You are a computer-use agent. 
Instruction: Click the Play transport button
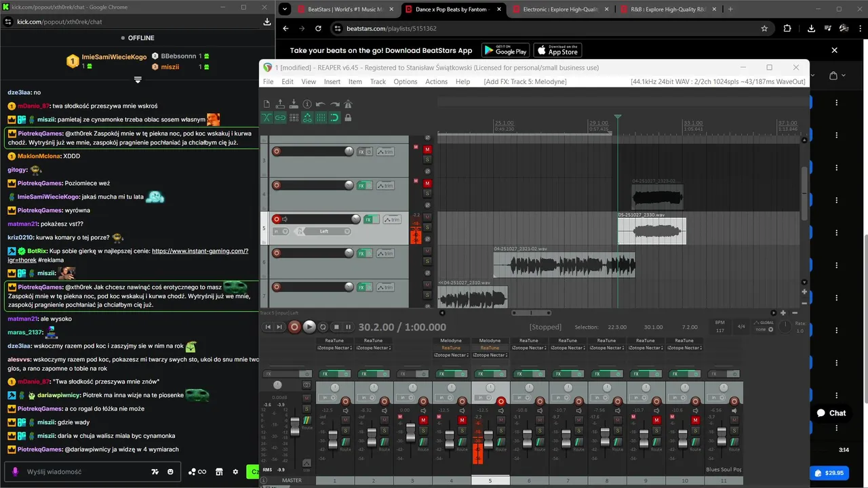309,327
